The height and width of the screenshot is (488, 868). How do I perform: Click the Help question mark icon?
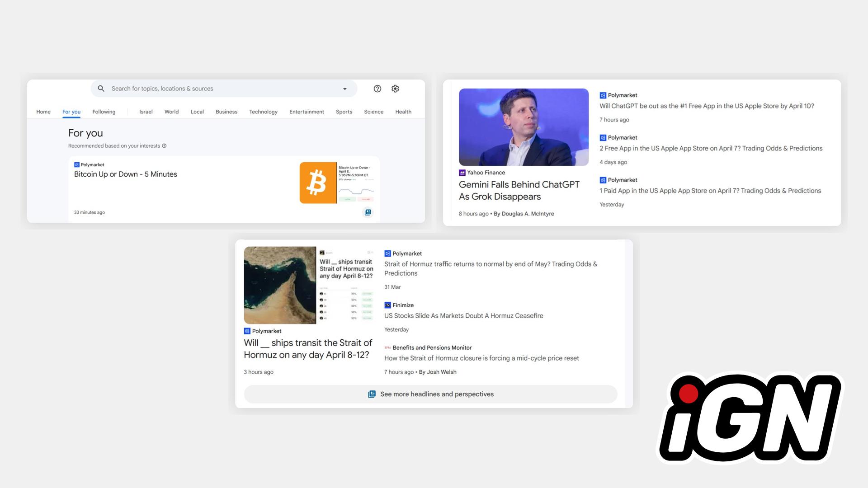377,89
